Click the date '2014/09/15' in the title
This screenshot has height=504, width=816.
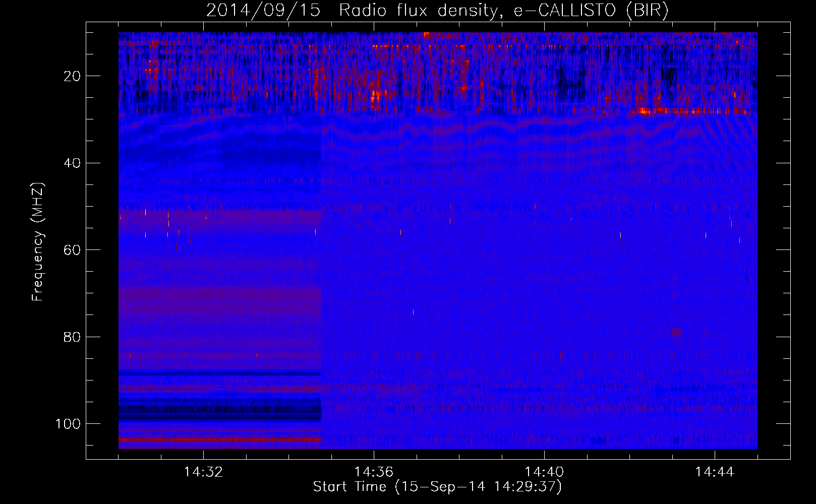coord(263,11)
